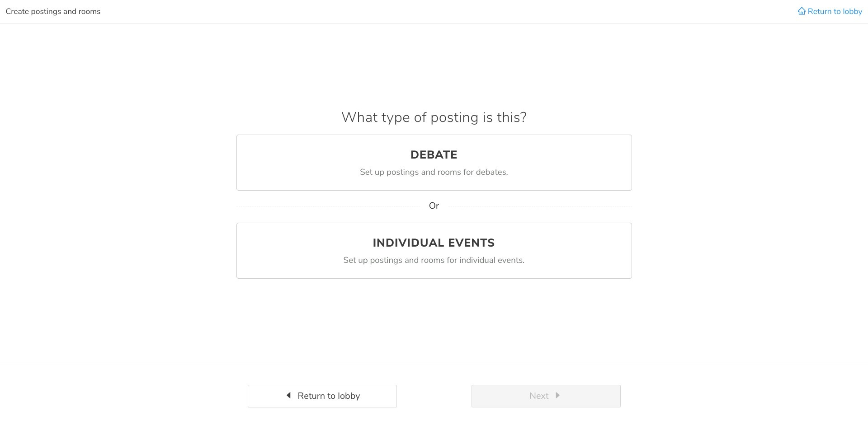
Task: Click the DEBATE heading text
Action: 434,155
